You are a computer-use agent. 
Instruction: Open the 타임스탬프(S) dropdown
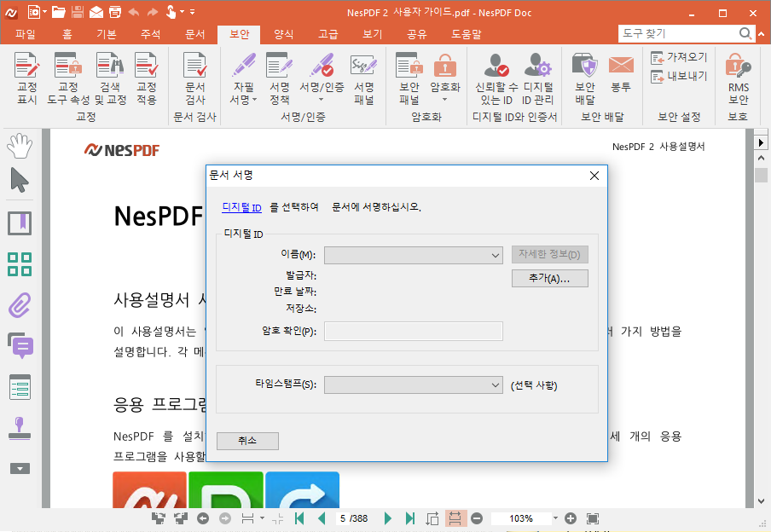point(413,385)
